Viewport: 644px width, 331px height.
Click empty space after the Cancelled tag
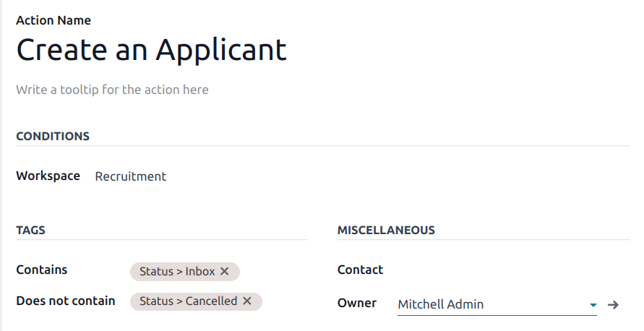(285, 301)
